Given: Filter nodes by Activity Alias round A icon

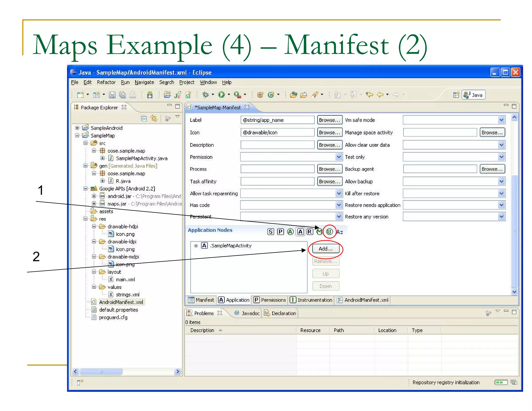Looking at the screenshot, I should coord(290,232).
